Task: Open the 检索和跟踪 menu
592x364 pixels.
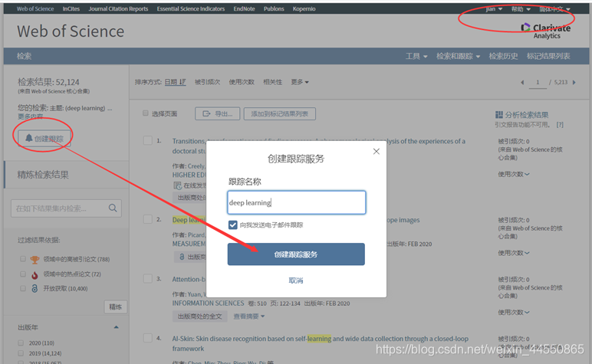Action: 458,56
